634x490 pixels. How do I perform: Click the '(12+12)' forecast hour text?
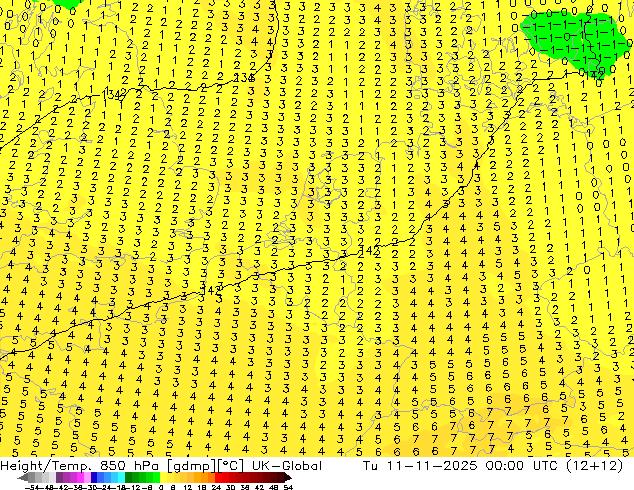[x=594, y=466]
